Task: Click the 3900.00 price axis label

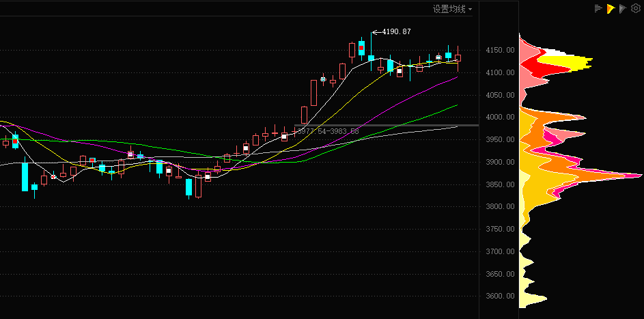Action: [500, 162]
